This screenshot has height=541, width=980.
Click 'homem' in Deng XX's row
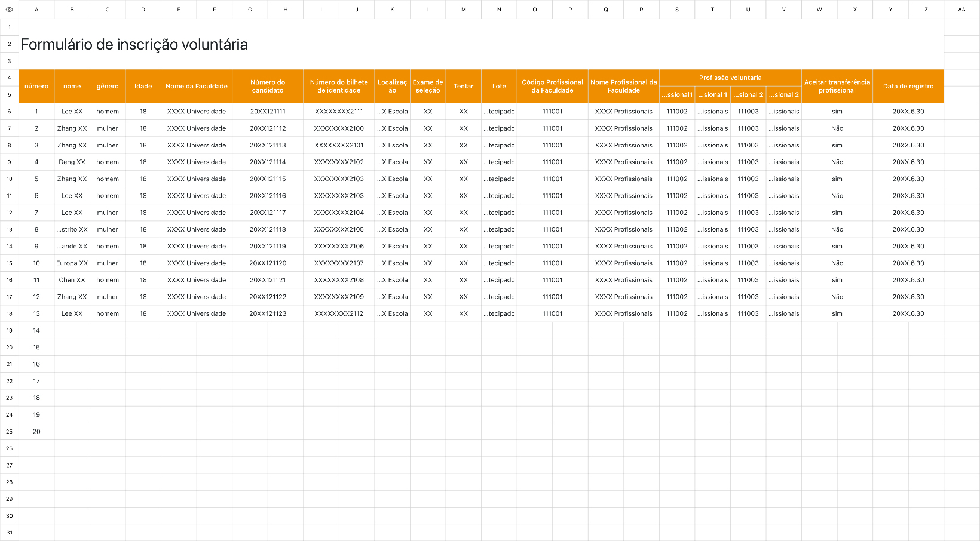[x=108, y=162]
